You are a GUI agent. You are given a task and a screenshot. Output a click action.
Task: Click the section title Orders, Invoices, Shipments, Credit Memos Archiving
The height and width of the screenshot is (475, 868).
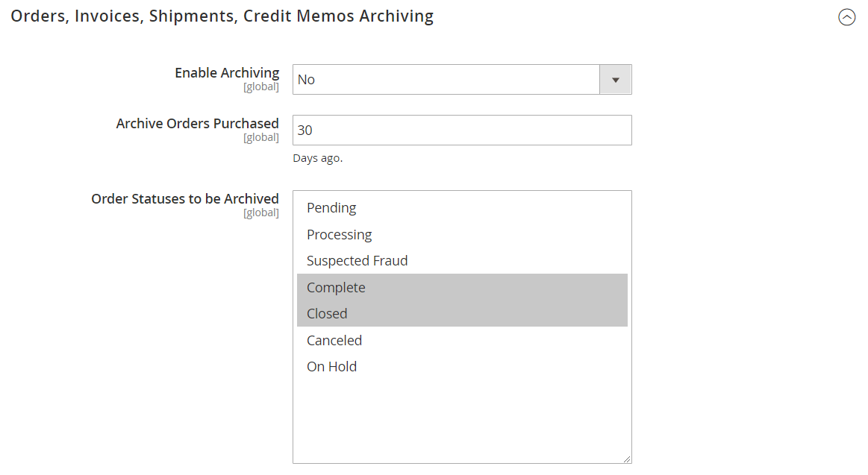(x=222, y=16)
